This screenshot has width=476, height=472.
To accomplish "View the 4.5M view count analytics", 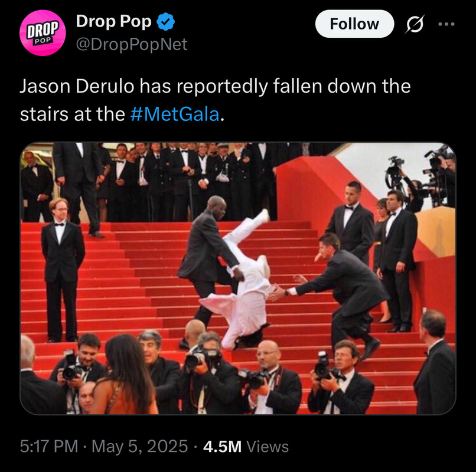I will [222, 447].
